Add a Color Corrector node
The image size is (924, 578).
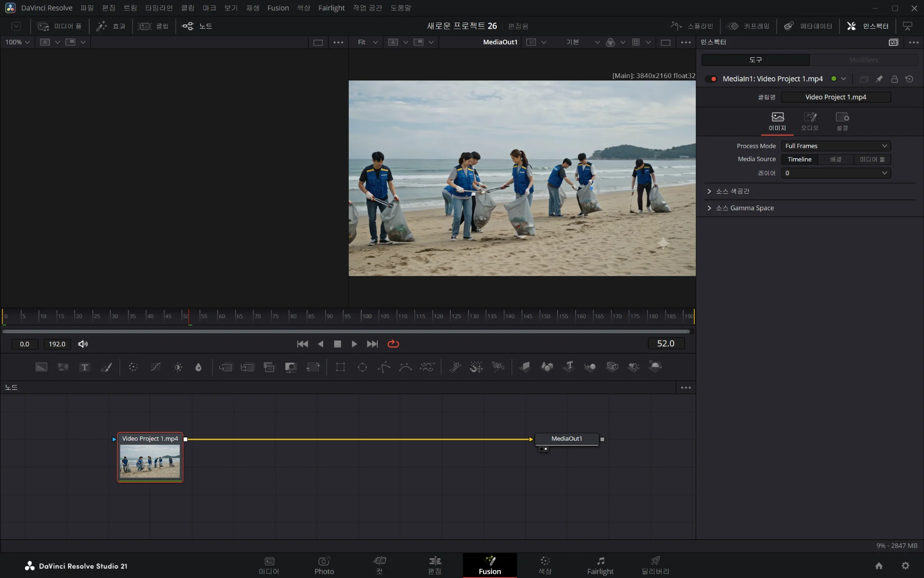tap(133, 367)
